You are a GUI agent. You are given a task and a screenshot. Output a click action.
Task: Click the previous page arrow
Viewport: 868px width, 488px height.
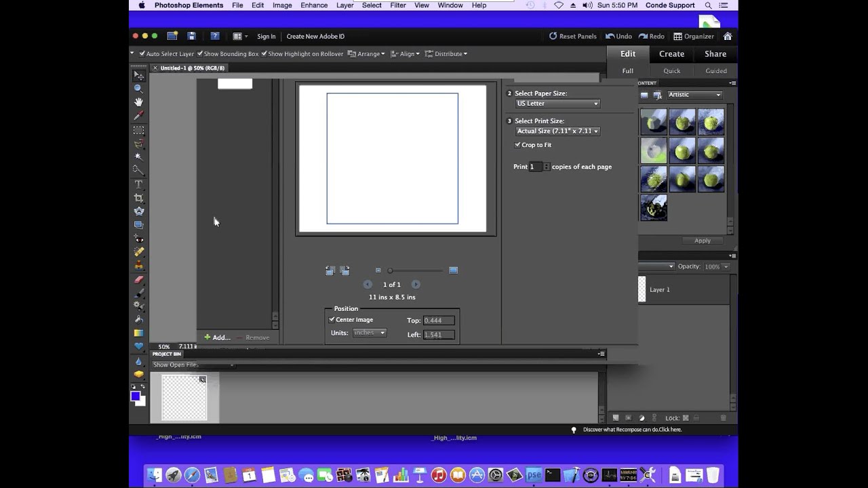coord(368,285)
